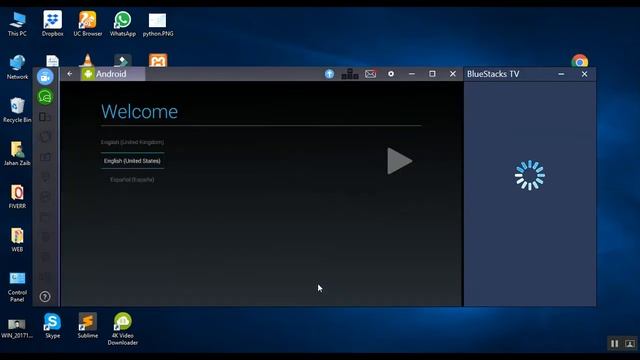The height and width of the screenshot is (360, 640).
Task: Select English (United States) language
Action: coord(132,161)
